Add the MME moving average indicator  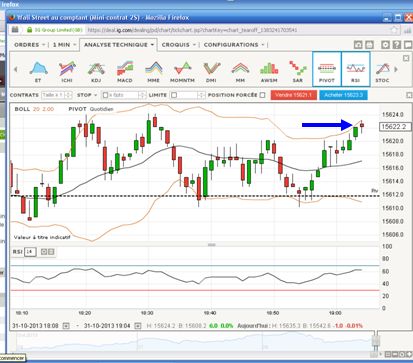point(154,71)
